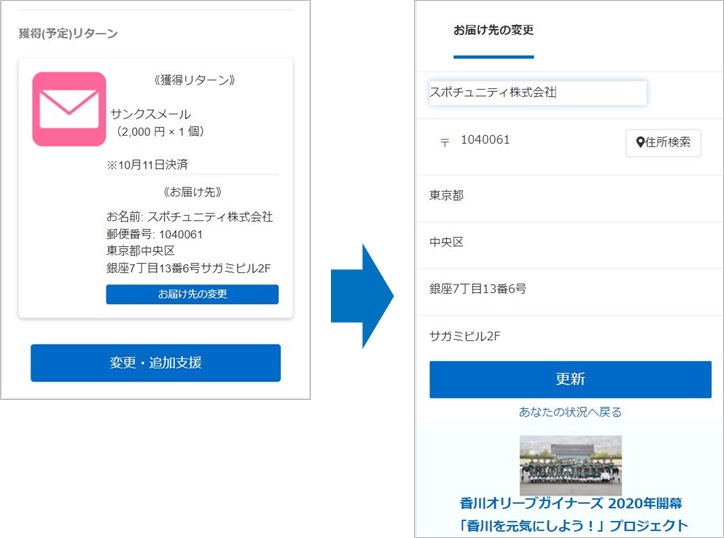Open the 香川オリーブガイナーズ 2020年開幕 project link

(x=571, y=503)
